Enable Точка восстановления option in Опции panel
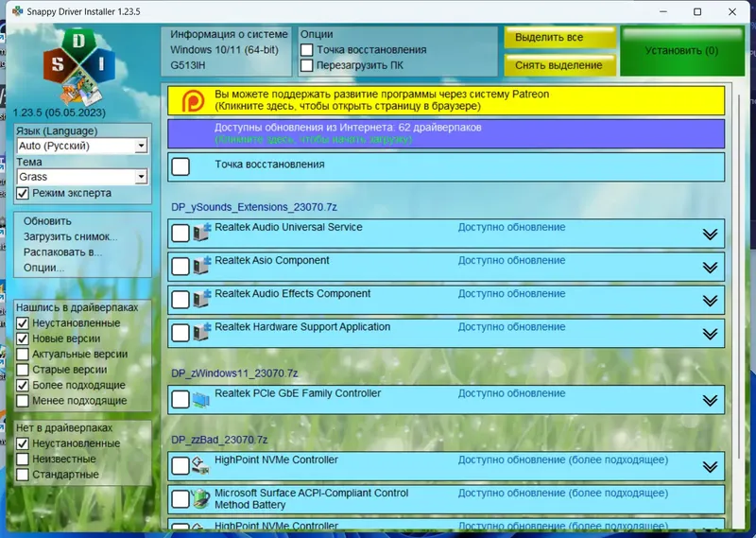This screenshot has height=538, width=756. click(x=306, y=50)
